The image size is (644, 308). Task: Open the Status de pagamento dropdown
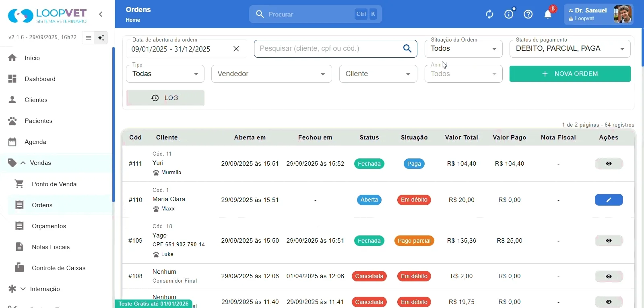[x=570, y=49]
